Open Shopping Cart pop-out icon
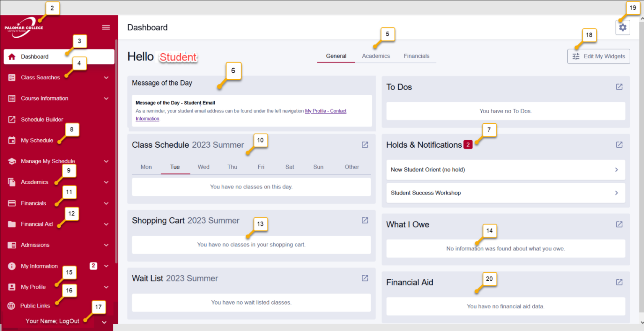The width and height of the screenshot is (644, 331). (365, 220)
